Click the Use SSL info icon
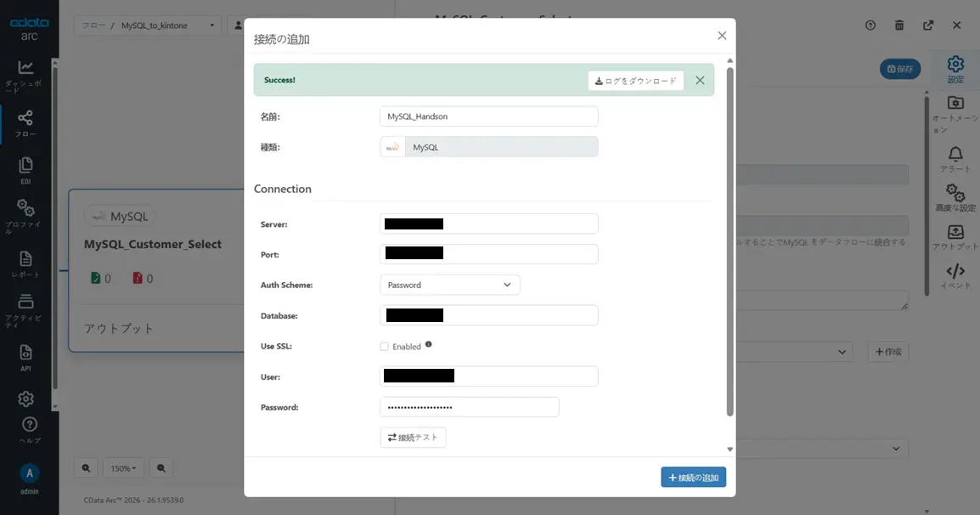980x515 pixels. 428,344
